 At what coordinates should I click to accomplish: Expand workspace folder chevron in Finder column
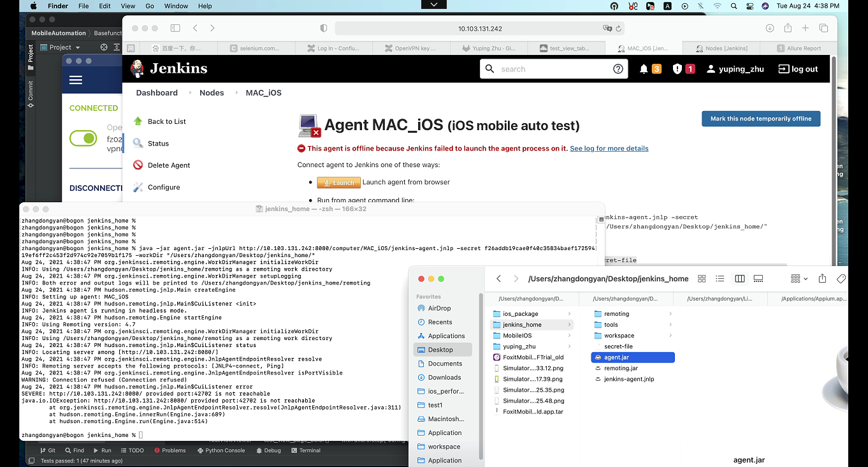pos(670,336)
